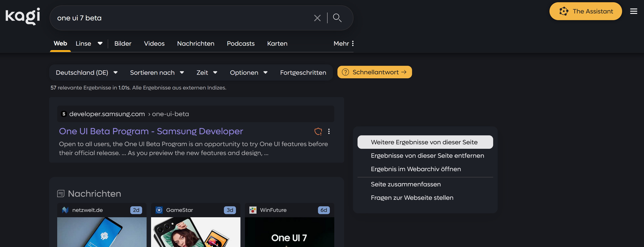Select Ergebnisse von dieser Seite entfernen
The image size is (644, 247).
(x=425, y=156)
